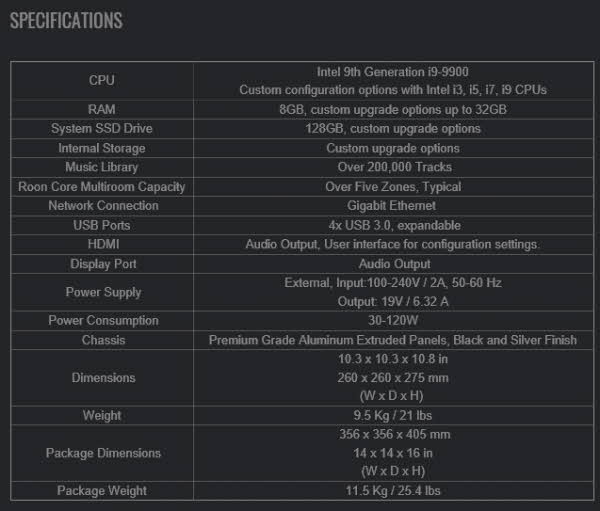Viewport: 600px width, 511px height.
Task: Select the 30-120W power consumption value
Action: click(x=393, y=320)
